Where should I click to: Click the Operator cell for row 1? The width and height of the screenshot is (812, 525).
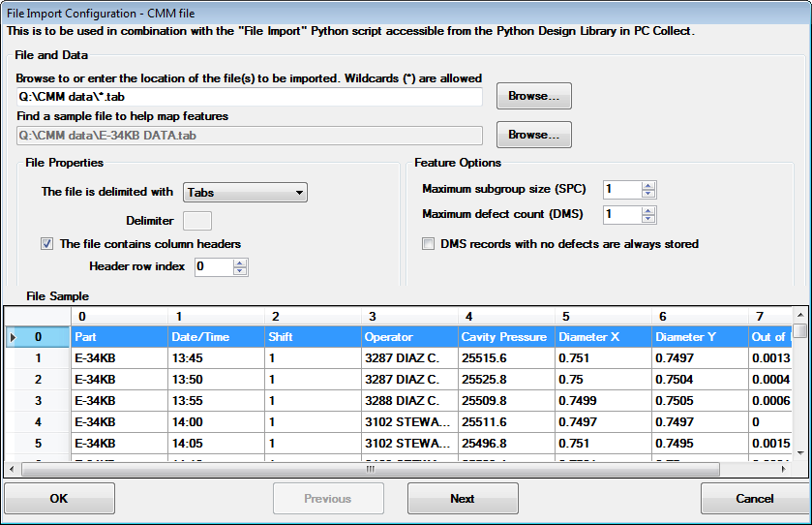click(x=408, y=358)
